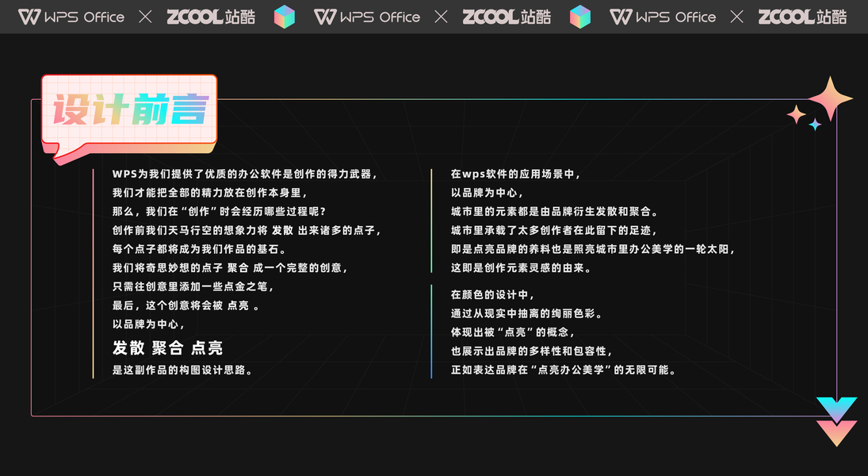Click the line "我们才能把全部的精力放在创作本身里"
The height and width of the screenshot is (476, 868).
(210, 193)
